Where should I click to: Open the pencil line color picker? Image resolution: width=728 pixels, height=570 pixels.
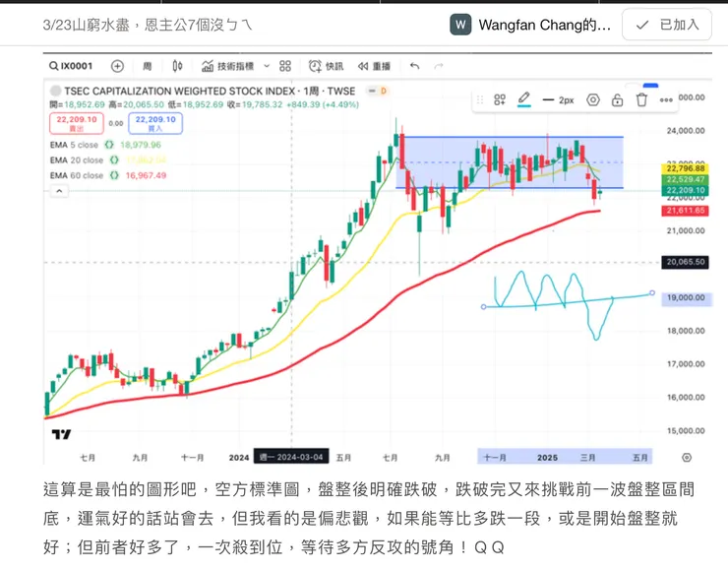(x=524, y=99)
